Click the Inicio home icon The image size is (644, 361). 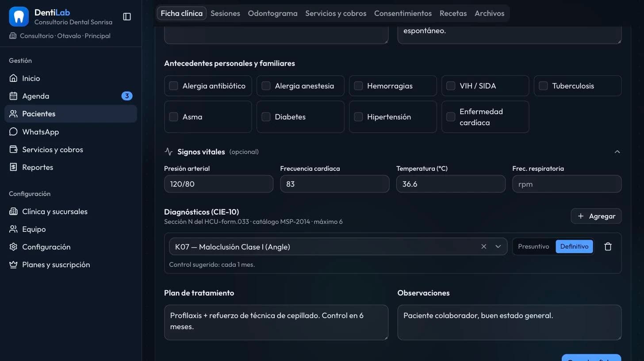click(x=14, y=78)
